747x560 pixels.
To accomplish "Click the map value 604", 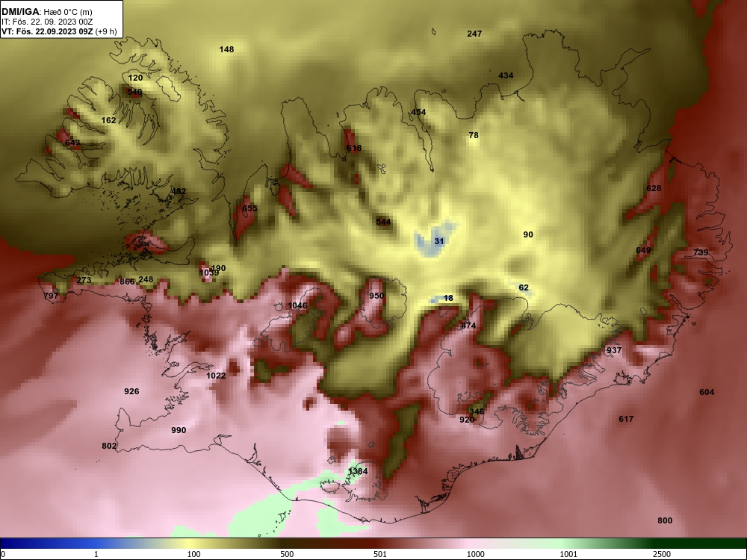I will pyautogui.click(x=707, y=392).
